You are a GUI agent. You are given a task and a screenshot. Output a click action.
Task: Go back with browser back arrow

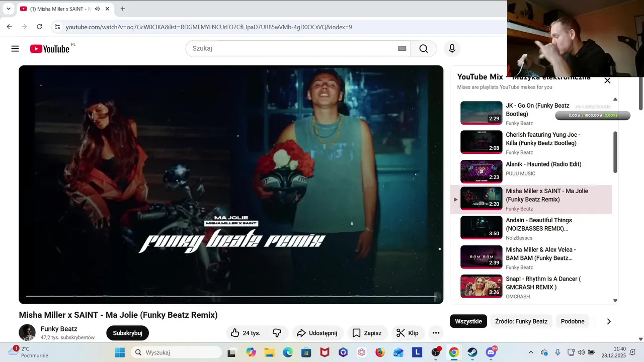pyautogui.click(x=9, y=27)
